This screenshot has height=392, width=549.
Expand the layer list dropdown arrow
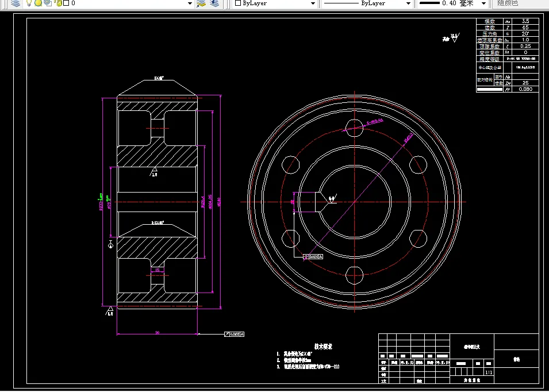point(190,3)
